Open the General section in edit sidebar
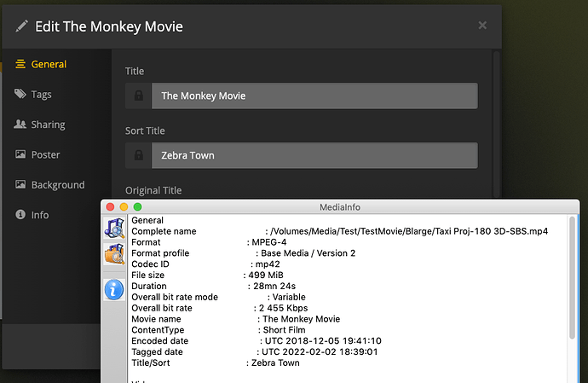Image resolution: width=588 pixels, height=383 pixels. [x=41, y=64]
